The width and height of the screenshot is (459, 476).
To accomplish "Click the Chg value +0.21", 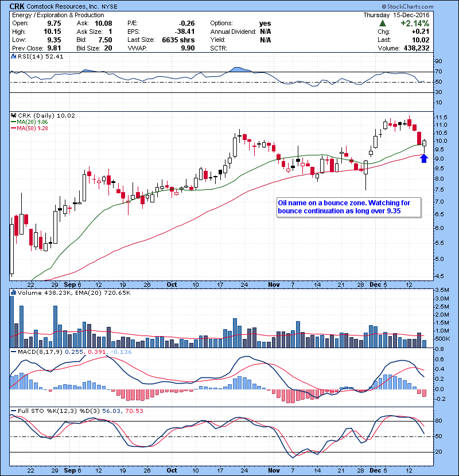I will point(421,32).
